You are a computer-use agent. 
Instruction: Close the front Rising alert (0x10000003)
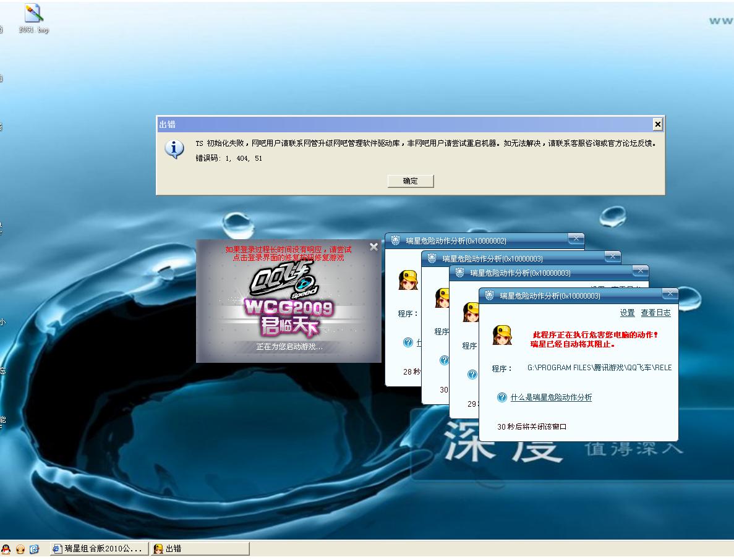(670, 294)
